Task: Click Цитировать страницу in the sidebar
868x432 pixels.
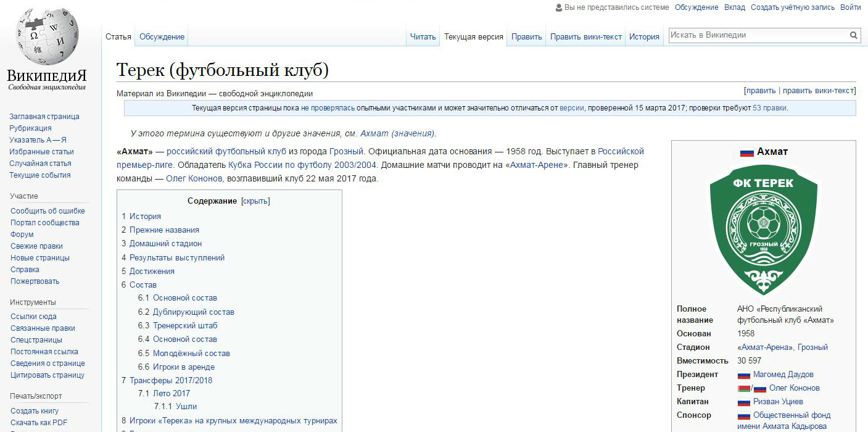Action: pos(48,375)
